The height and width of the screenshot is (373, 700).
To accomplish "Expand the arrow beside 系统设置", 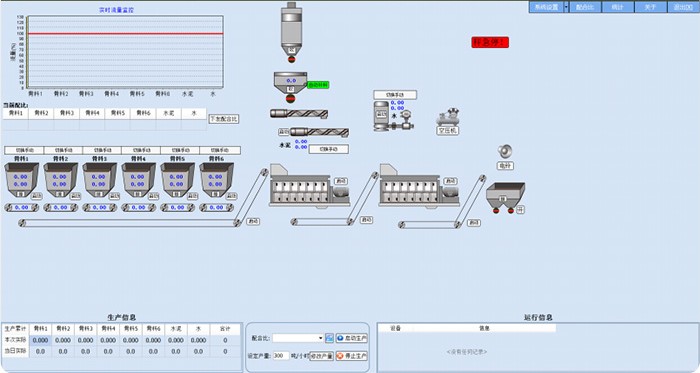I will coord(567,7).
